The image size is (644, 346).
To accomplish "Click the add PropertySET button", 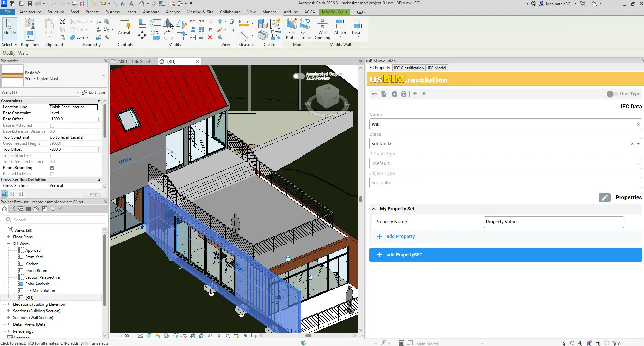I will [505, 255].
